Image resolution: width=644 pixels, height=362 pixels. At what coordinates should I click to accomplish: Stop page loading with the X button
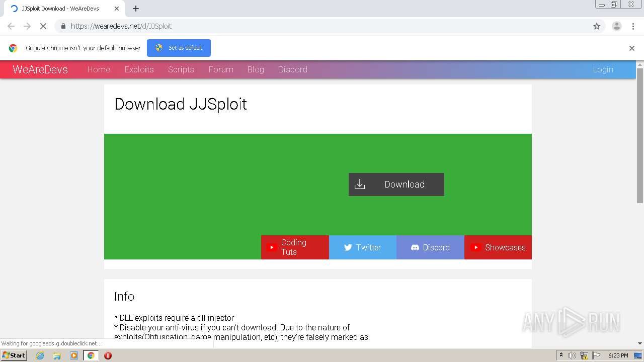click(43, 26)
